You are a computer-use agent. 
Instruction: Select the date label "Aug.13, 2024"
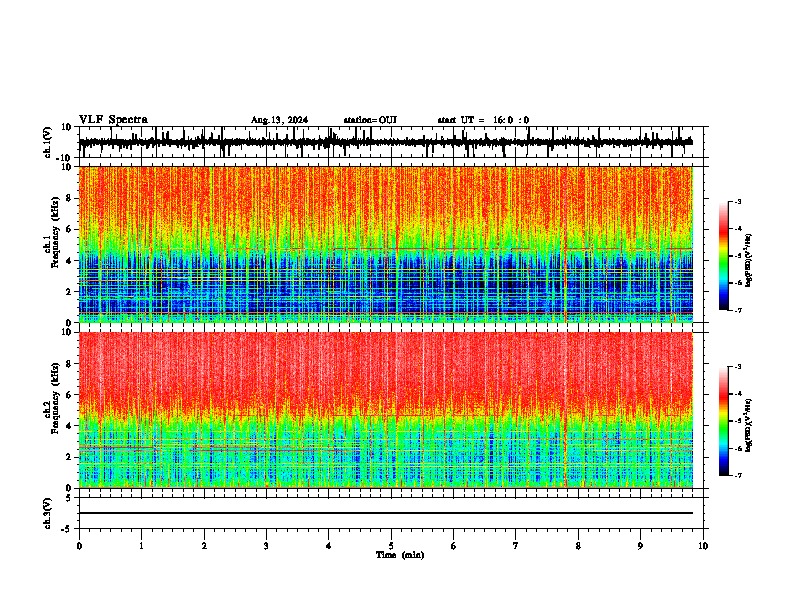pos(279,120)
